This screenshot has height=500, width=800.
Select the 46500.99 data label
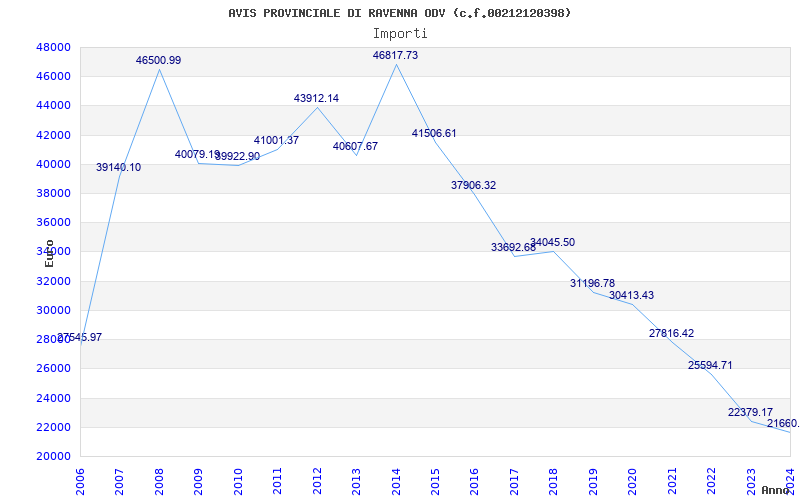[x=158, y=60]
